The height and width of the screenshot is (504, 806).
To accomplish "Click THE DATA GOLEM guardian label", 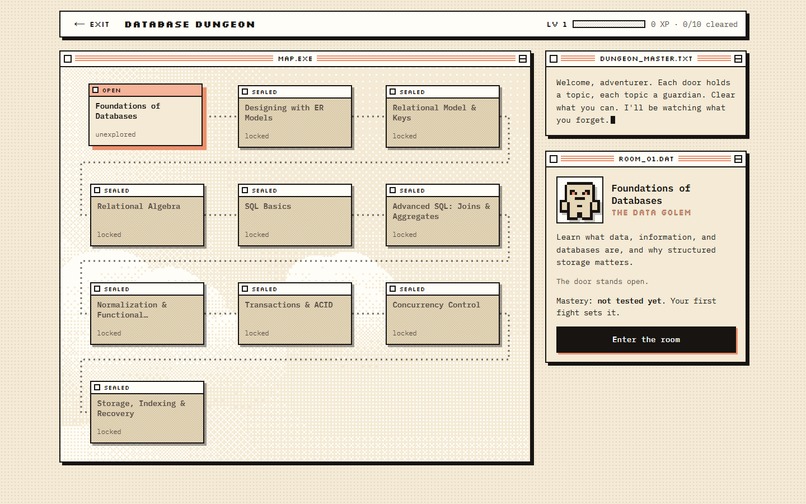I will coord(651,212).
